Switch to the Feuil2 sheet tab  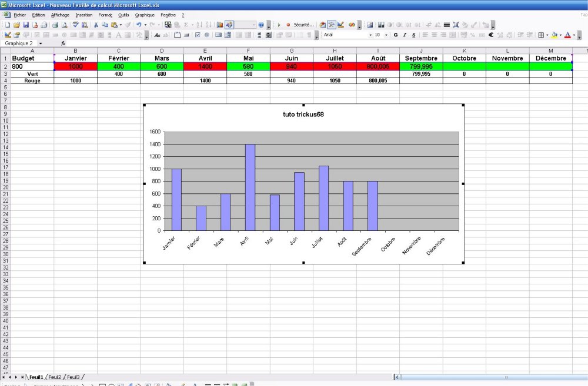point(55,377)
